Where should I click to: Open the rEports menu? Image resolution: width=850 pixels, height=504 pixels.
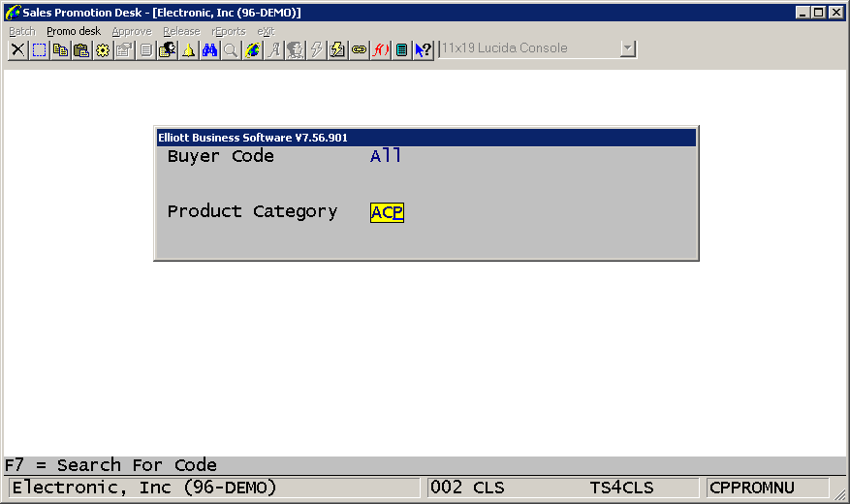point(229,31)
